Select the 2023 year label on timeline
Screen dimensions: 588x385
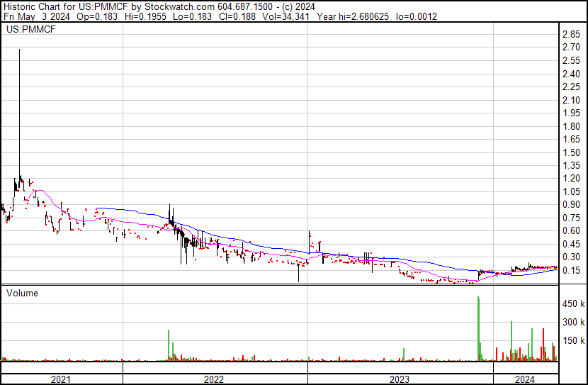pos(400,379)
